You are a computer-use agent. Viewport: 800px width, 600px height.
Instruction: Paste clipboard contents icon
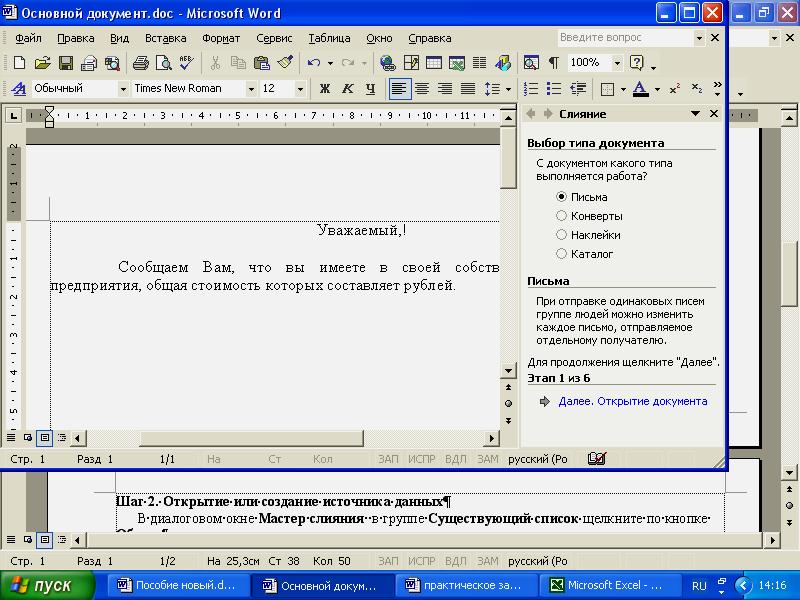261,63
